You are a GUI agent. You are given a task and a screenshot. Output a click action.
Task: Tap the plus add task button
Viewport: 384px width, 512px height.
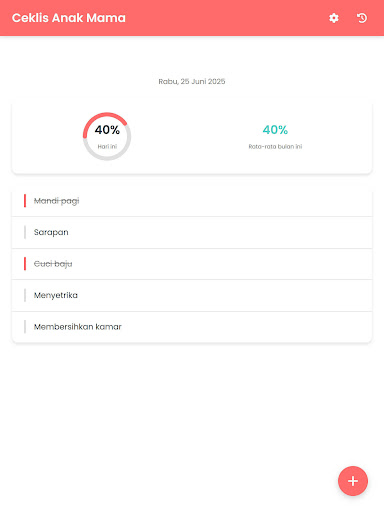click(x=353, y=481)
